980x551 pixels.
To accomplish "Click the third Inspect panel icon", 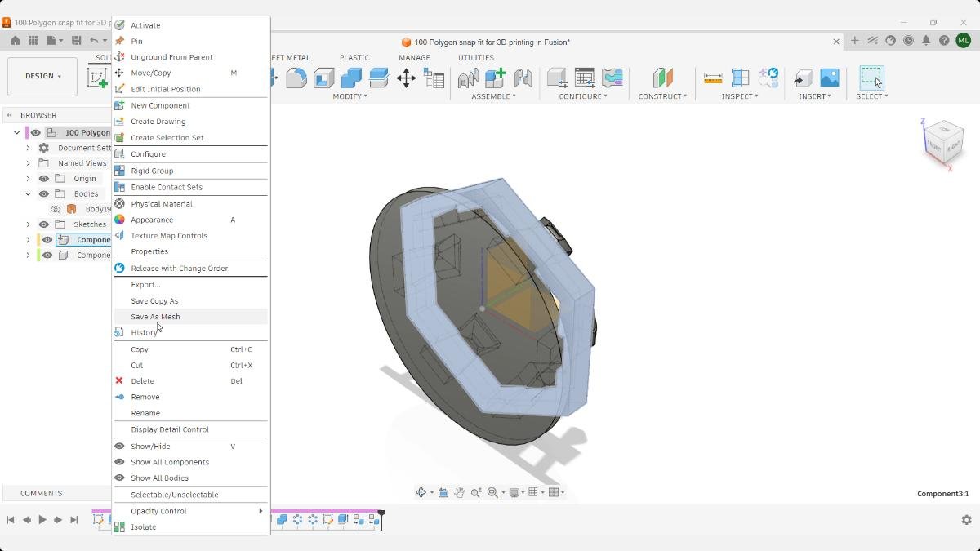I will point(768,78).
